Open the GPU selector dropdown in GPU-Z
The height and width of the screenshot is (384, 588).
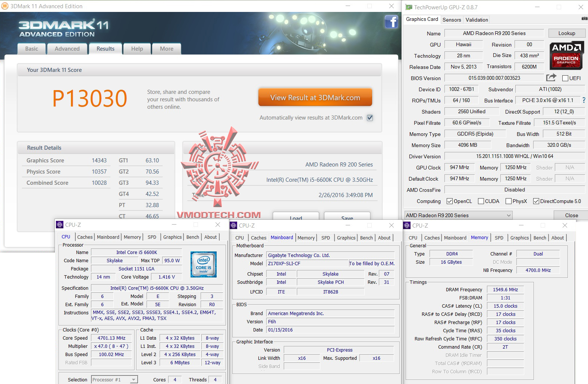coord(458,215)
